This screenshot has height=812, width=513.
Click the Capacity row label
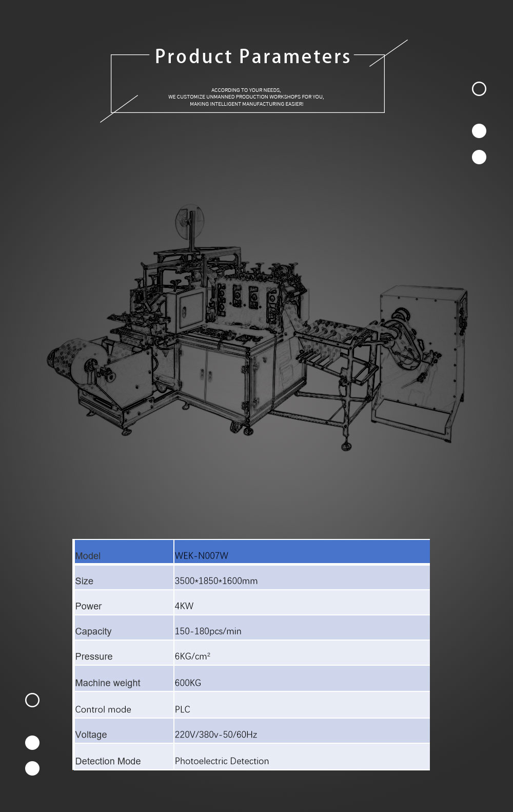coord(93,631)
